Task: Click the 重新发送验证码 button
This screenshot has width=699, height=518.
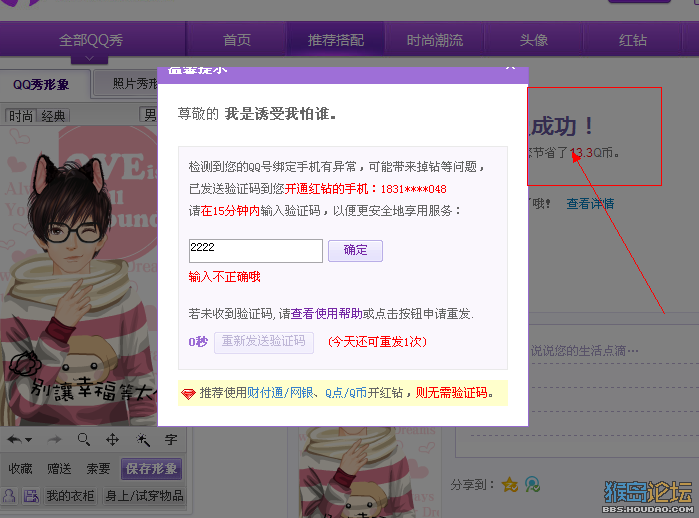Action: pos(264,342)
